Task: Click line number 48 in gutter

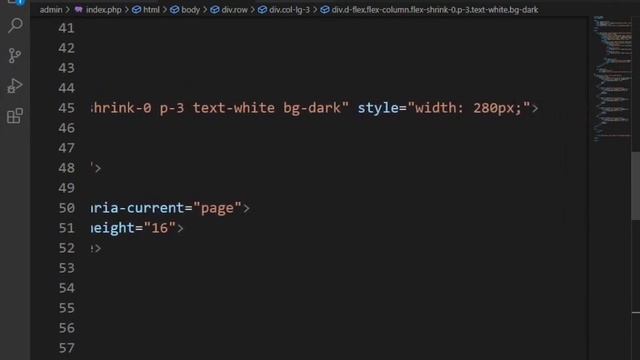Action: [66, 168]
